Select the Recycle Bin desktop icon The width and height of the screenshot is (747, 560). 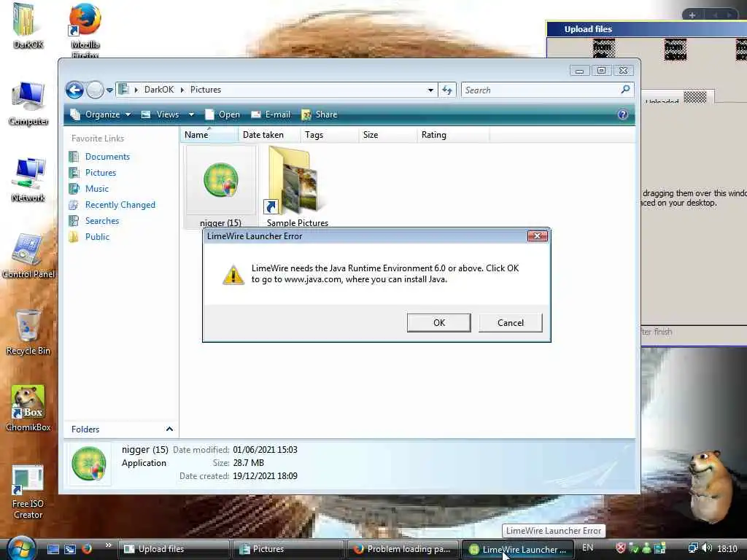[x=28, y=332]
